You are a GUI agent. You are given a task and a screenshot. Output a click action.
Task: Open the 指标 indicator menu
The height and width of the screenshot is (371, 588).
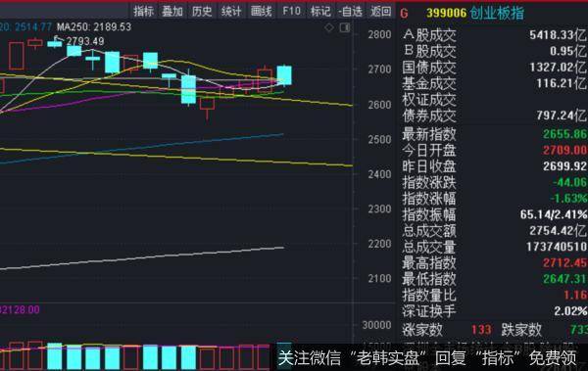144,11
